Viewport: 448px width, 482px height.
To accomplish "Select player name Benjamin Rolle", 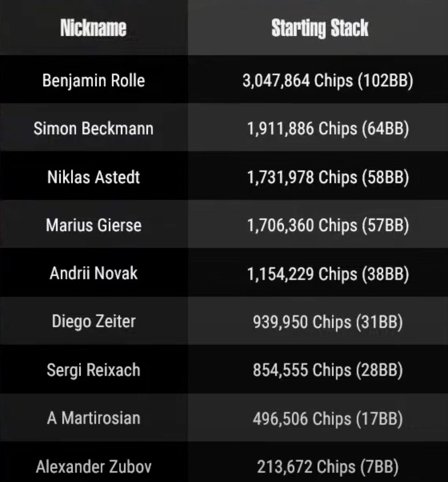I will (x=93, y=81).
